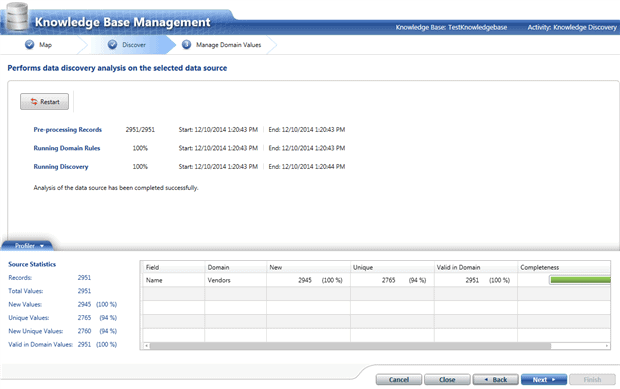Screen dimensions: 620x389
Task: Click the Profiler dropdown arrow
Action: tap(42, 246)
